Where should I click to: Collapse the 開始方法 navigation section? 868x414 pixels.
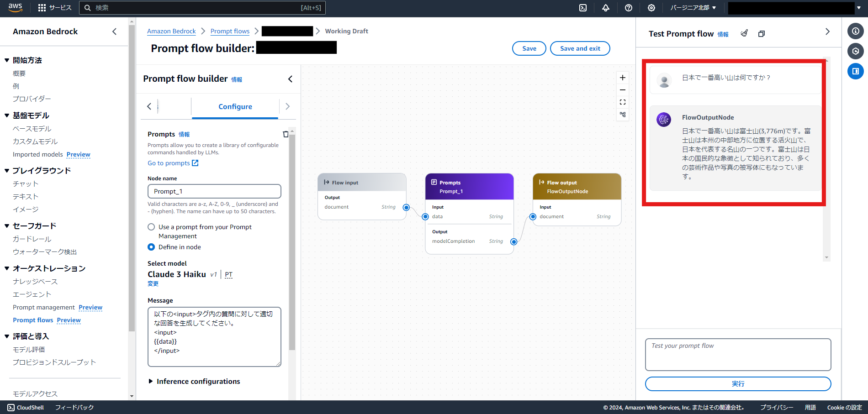click(x=7, y=60)
